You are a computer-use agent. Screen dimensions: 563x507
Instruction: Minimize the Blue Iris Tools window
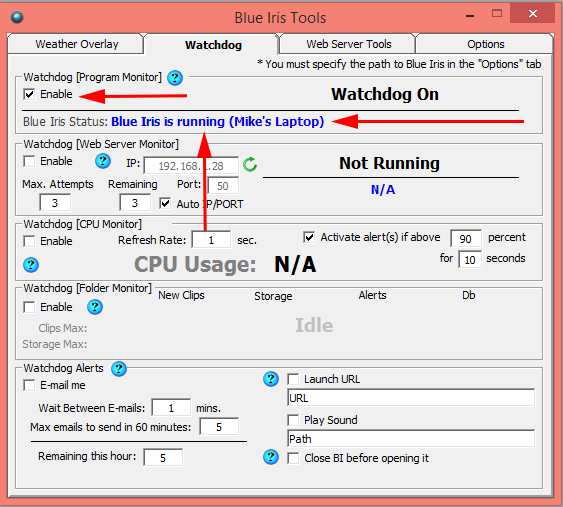click(470, 15)
